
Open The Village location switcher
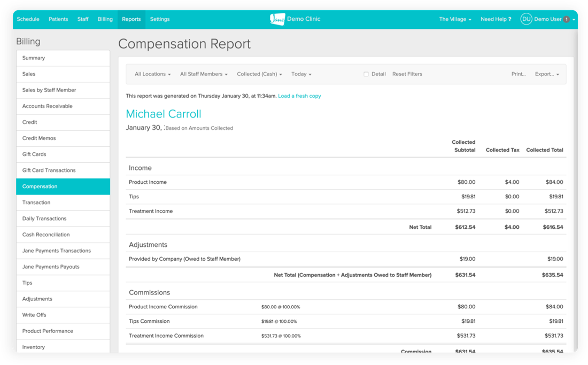[x=455, y=19]
